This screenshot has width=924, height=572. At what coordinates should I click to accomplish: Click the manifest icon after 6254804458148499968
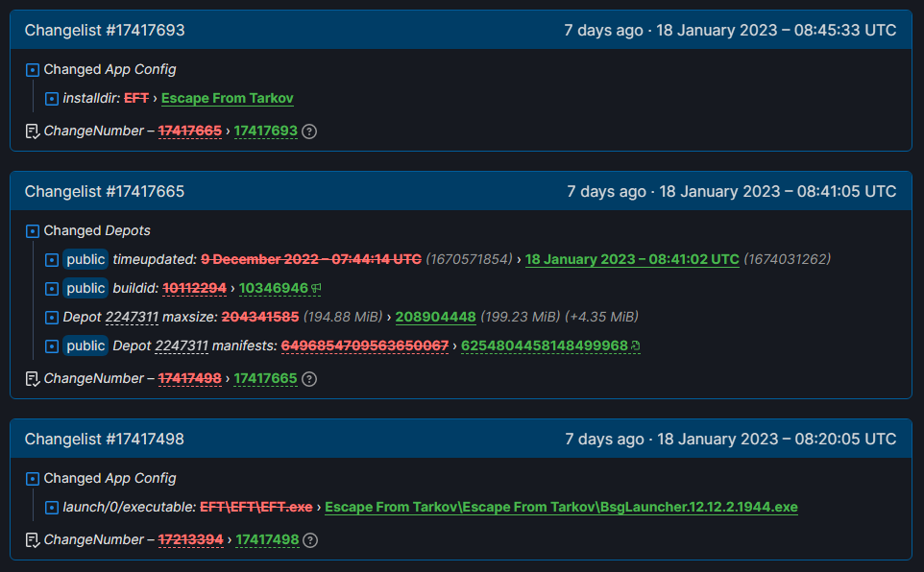pos(635,346)
